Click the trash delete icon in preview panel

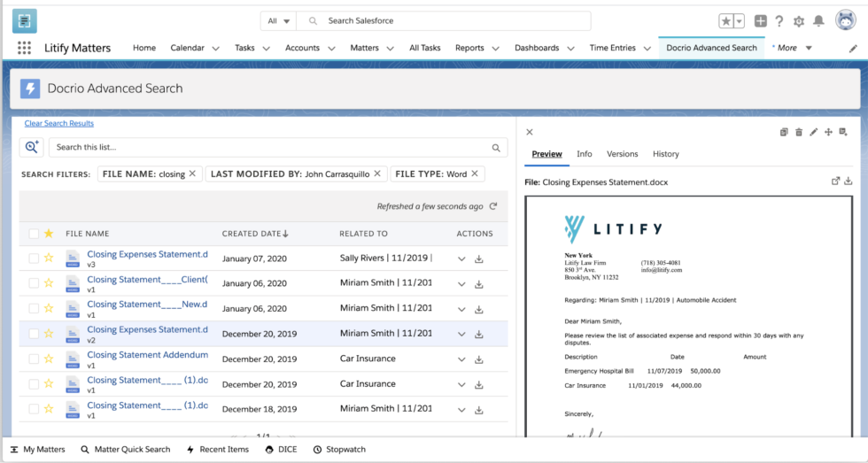[799, 132]
